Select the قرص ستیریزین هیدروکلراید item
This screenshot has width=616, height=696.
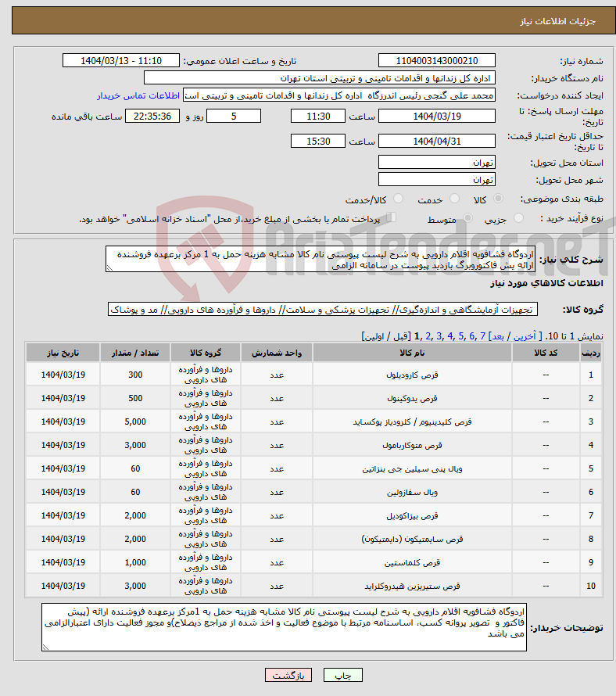[412, 586]
